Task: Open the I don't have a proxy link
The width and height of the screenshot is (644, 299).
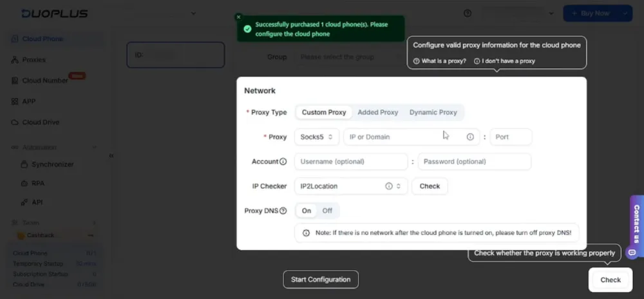Action: click(505, 61)
